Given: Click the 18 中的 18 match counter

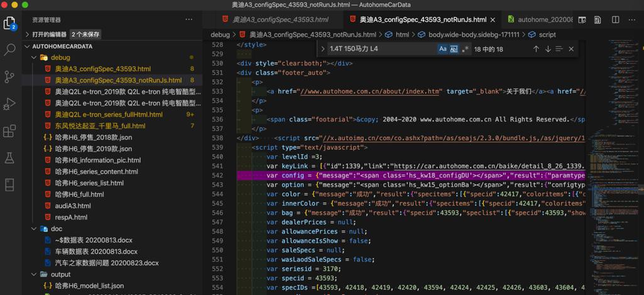Looking at the screenshot, I should (x=488, y=49).
